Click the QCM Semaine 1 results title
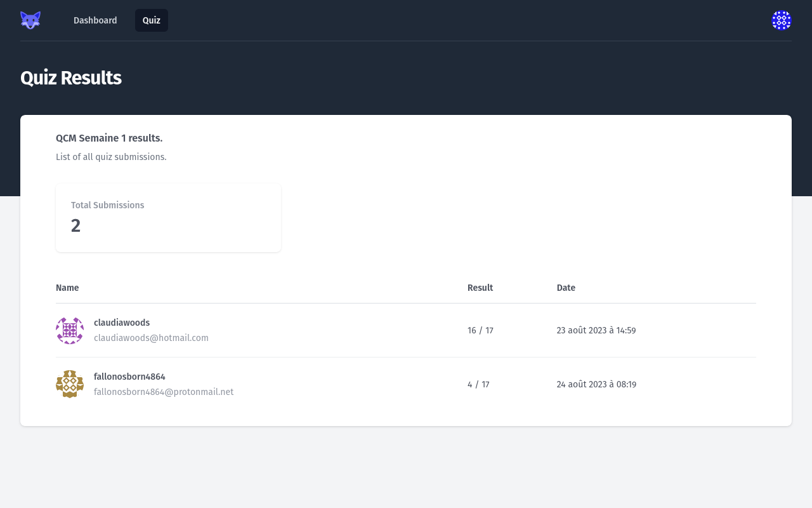The height and width of the screenshot is (508, 812). (x=109, y=138)
